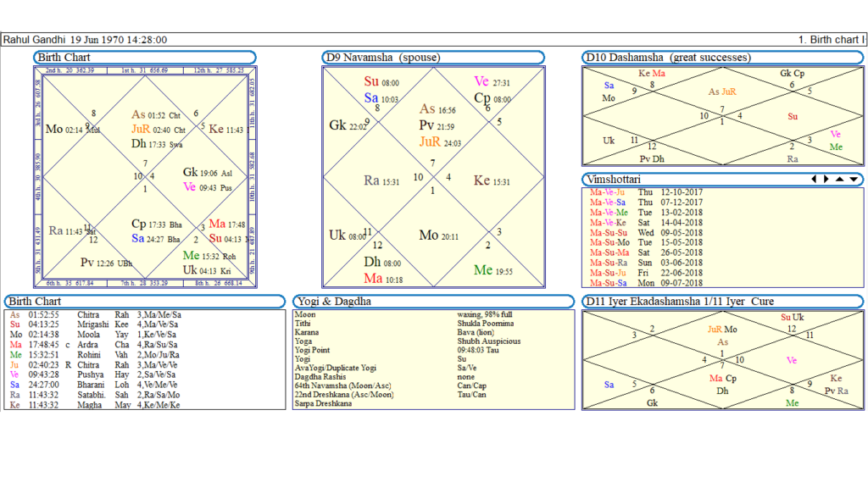This screenshot has height=488, width=868.
Task: Click the Tithi Shukla Poornima row
Action: tap(404, 324)
